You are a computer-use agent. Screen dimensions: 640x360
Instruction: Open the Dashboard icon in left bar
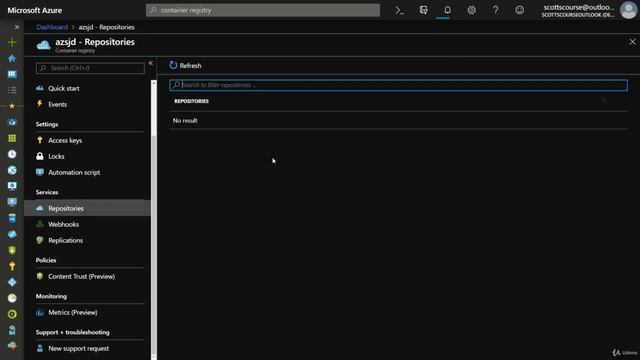coord(12,74)
